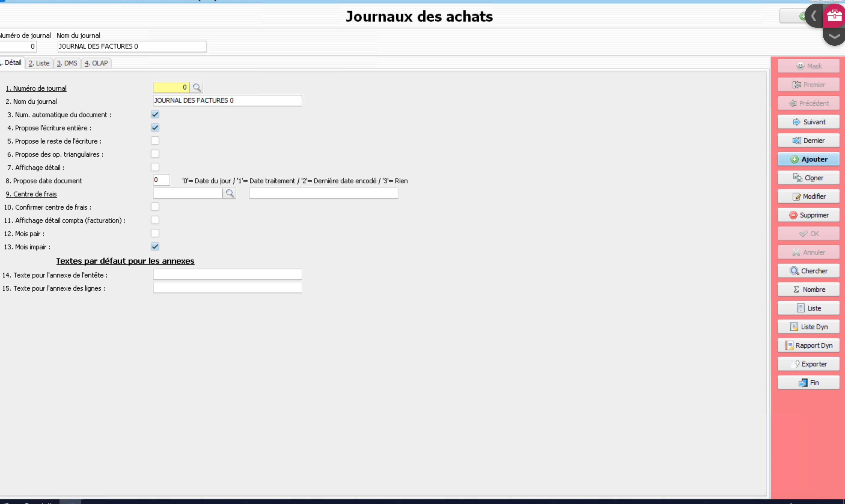Open the 3. DMS tab
845x504 pixels.
[x=67, y=63]
